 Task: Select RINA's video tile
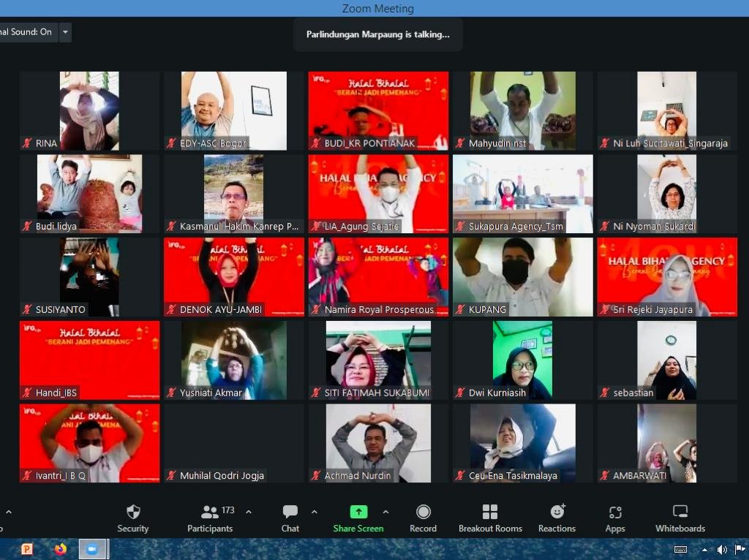(x=89, y=110)
